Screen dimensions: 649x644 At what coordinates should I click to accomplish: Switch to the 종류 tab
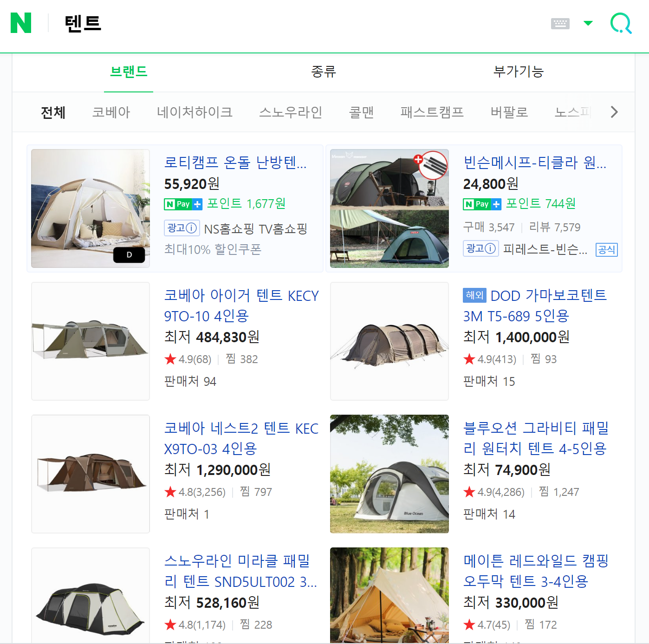324,72
